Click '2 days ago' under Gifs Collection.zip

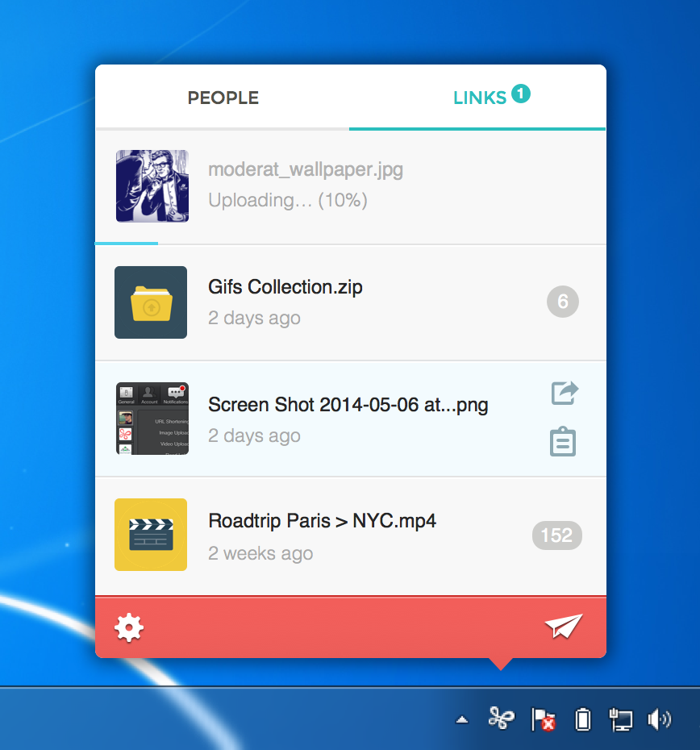(x=254, y=318)
